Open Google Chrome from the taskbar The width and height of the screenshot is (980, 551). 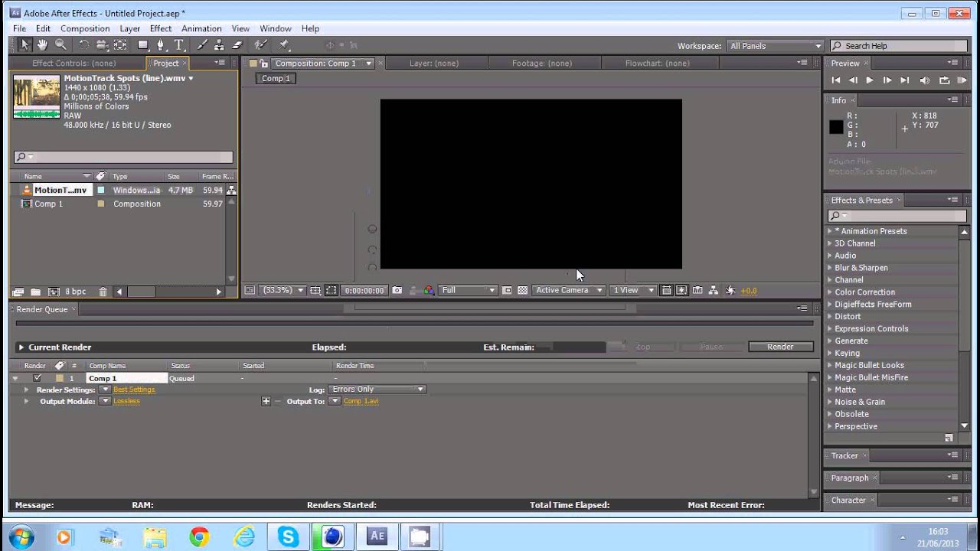(x=200, y=536)
